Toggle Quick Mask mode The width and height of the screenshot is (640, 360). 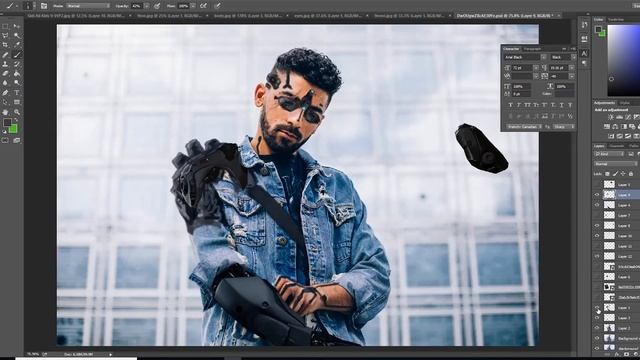[x=5, y=140]
